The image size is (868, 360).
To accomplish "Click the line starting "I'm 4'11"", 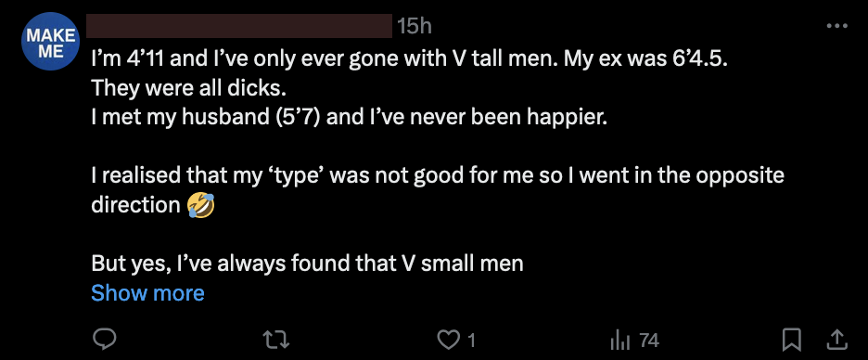I will 408,58.
